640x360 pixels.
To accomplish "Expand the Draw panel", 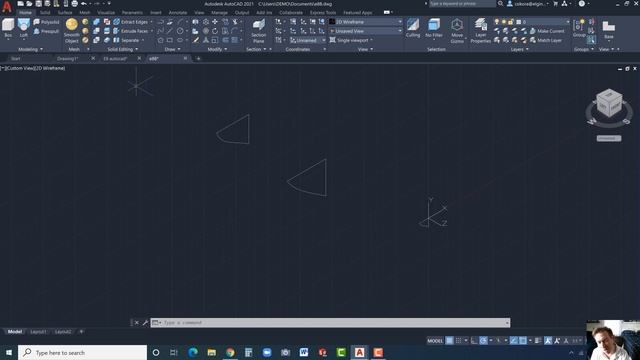I will pos(172,49).
